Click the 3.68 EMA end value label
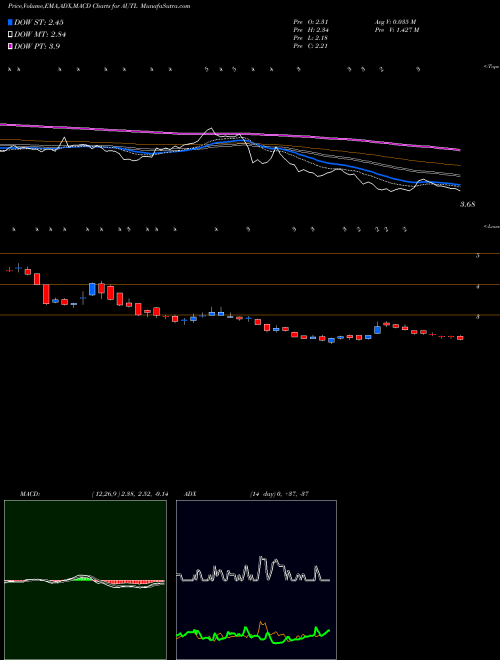 468,204
